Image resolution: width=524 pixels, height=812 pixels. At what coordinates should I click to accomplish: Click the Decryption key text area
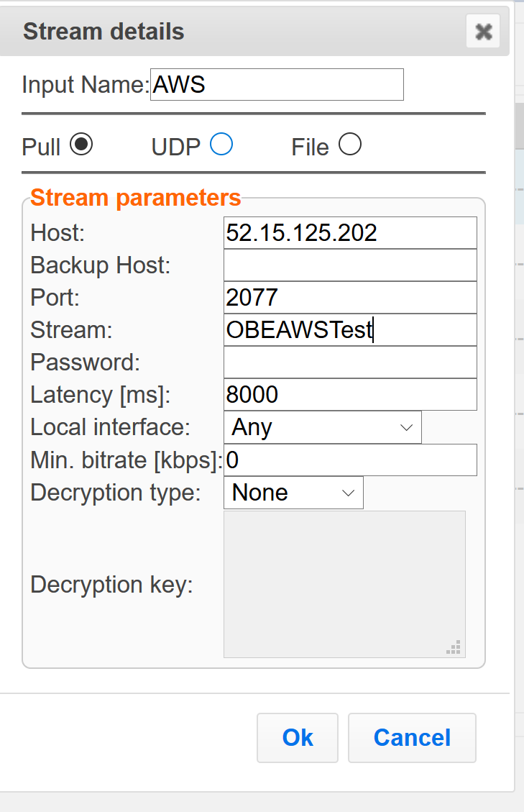344,584
